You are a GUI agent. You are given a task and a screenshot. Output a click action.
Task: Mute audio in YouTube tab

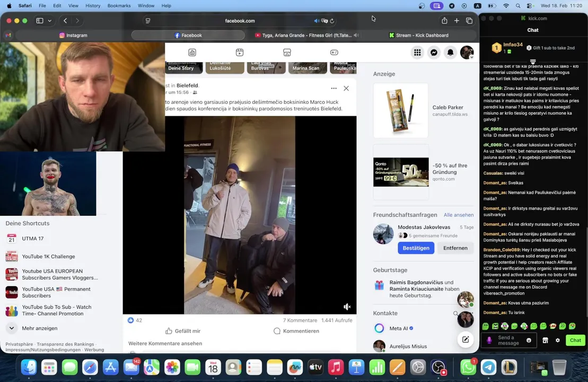(356, 35)
